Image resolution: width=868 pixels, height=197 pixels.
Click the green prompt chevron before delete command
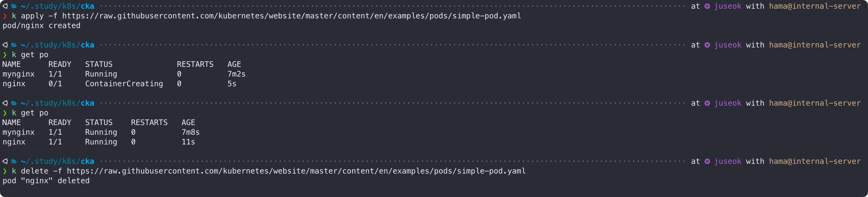(x=5, y=171)
